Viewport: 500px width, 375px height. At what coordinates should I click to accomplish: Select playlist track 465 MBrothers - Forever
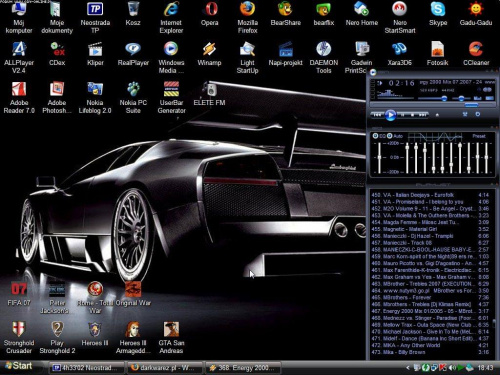tap(430, 298)
